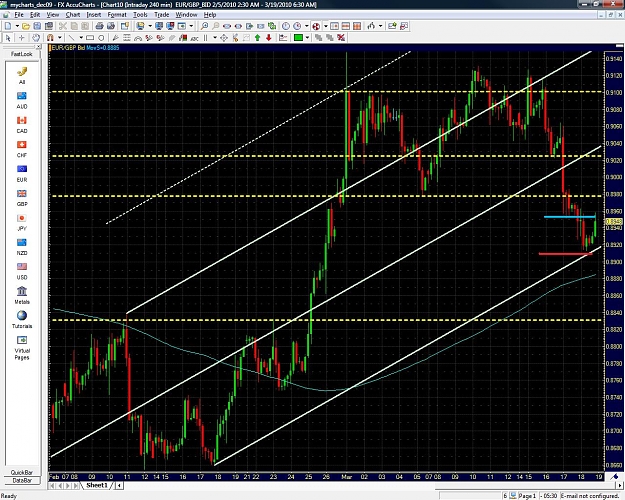This screenshot has width=625, height=500.
Task: Click the 'E-mail not configured.' status text
Action: tap(590, 496)
